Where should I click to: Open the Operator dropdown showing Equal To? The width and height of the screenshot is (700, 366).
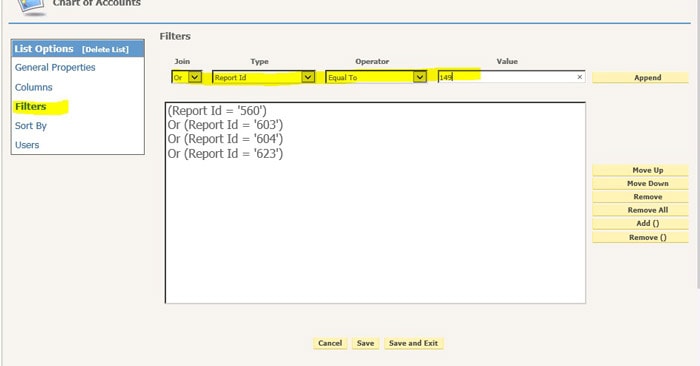click(x=376, y=77)
